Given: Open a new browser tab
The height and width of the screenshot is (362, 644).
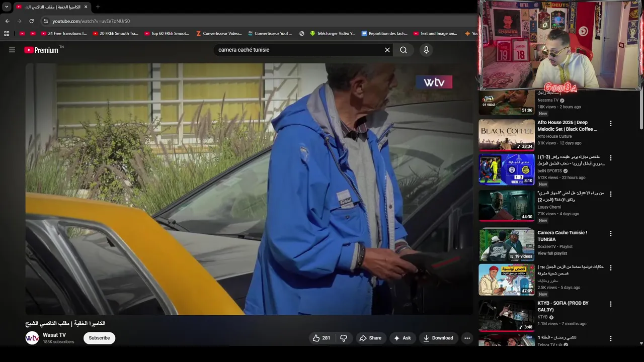Looking at the screenshot, I should 98,7.
